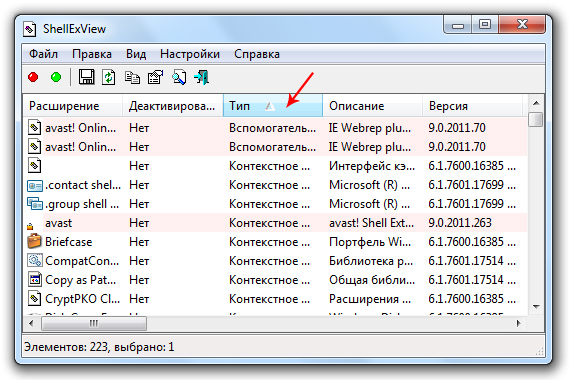569x380 pixels.
Task: Click the 'avast! Shell Ext...' description cell
Action: click(372, 223)
